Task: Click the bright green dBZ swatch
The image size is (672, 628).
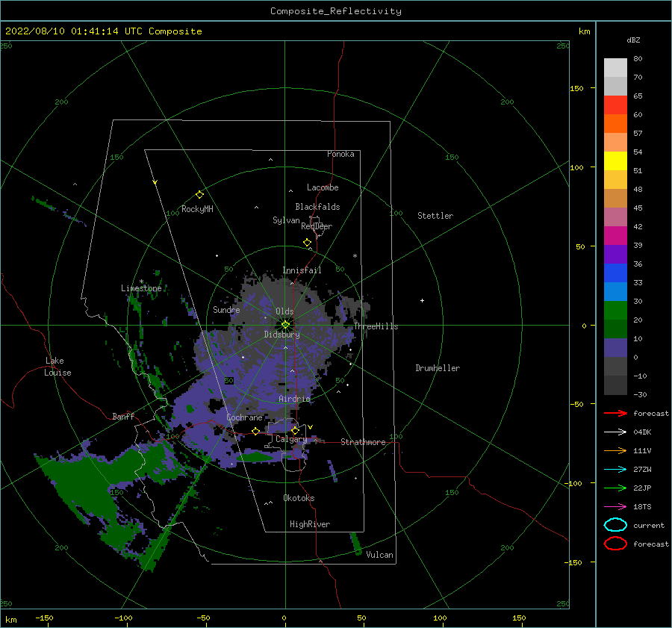Action: click(x=615, y=310)
